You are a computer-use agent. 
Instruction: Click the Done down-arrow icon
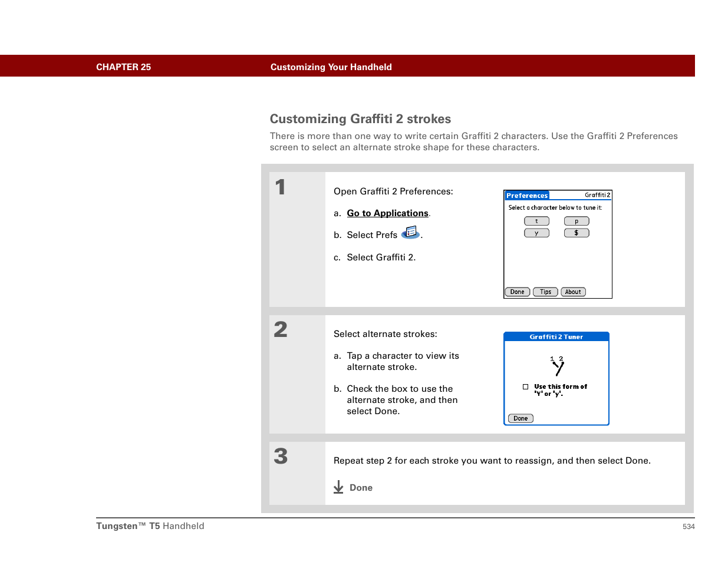(x=338, y=487)
